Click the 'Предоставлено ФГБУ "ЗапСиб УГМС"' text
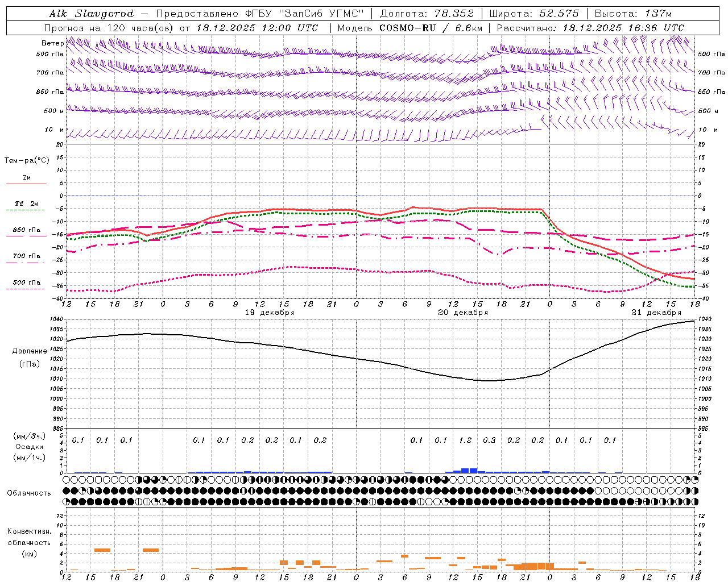Viewport: 728px width, 582px height. 260,14
